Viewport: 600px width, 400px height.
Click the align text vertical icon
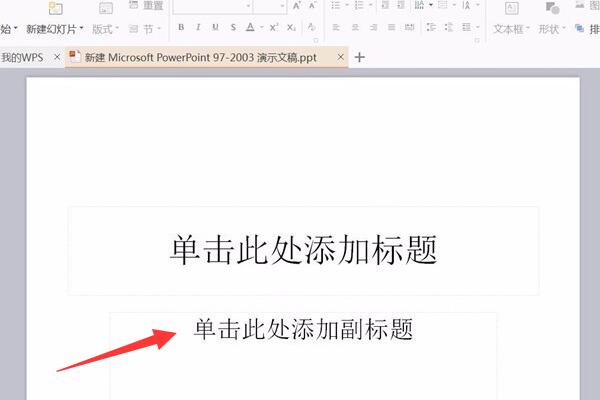click(x=443, y=5)
